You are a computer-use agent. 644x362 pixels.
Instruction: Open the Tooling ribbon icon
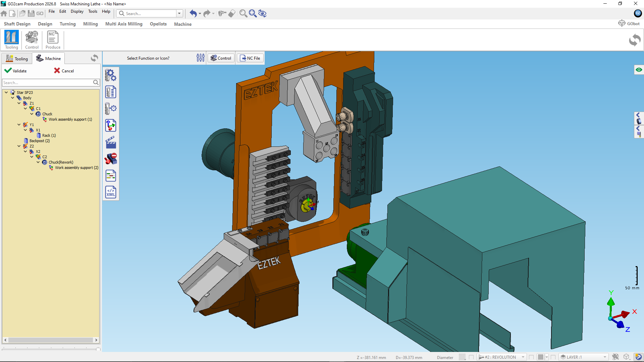click(11, 40)
